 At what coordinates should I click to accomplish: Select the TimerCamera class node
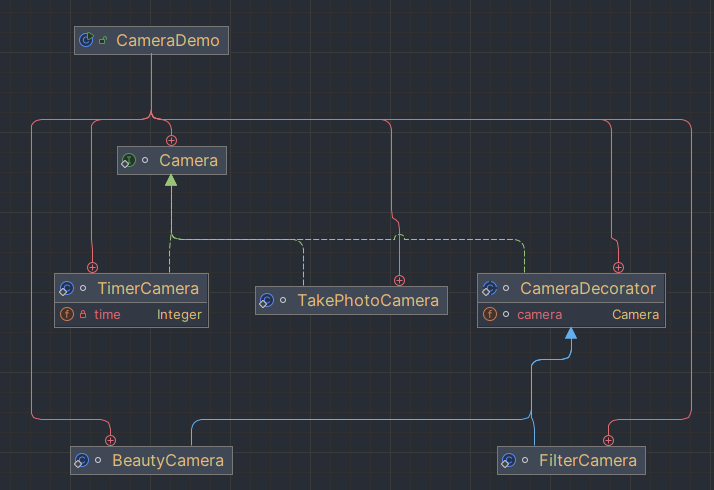[131, 300]
